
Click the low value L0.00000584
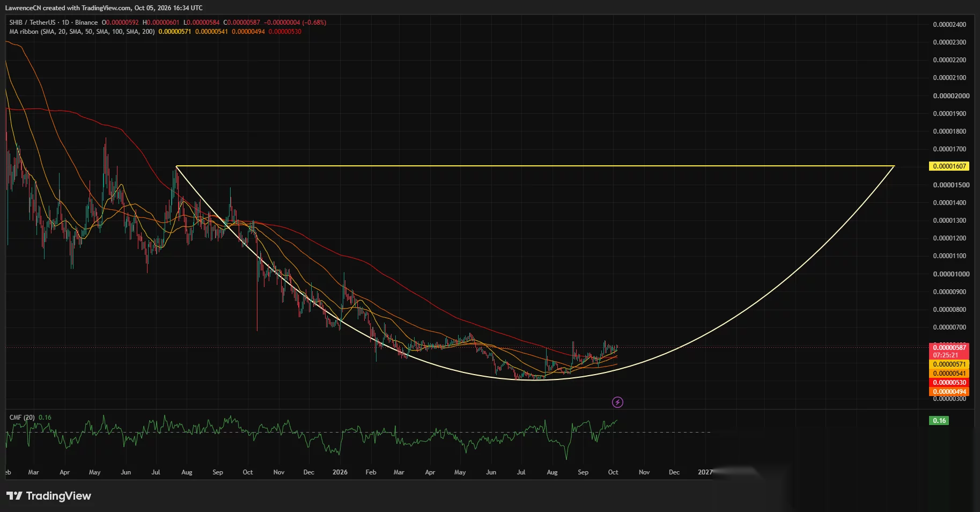click(201, 23)
